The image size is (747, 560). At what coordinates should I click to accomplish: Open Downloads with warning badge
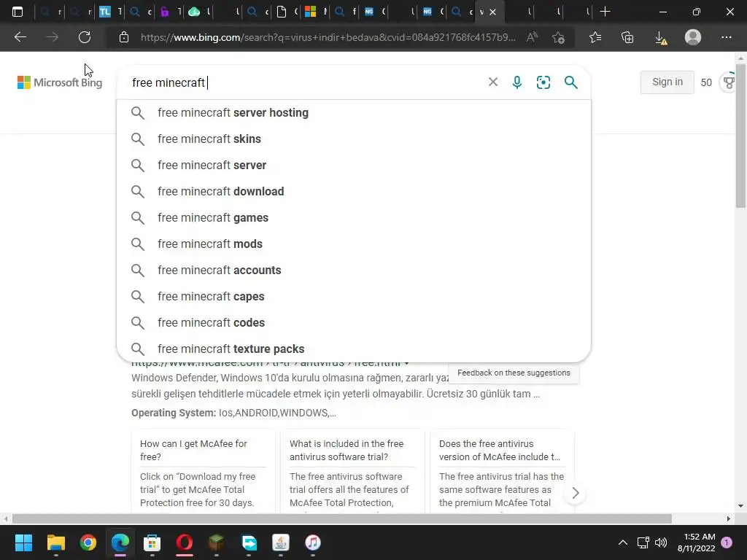click(661, 38)
